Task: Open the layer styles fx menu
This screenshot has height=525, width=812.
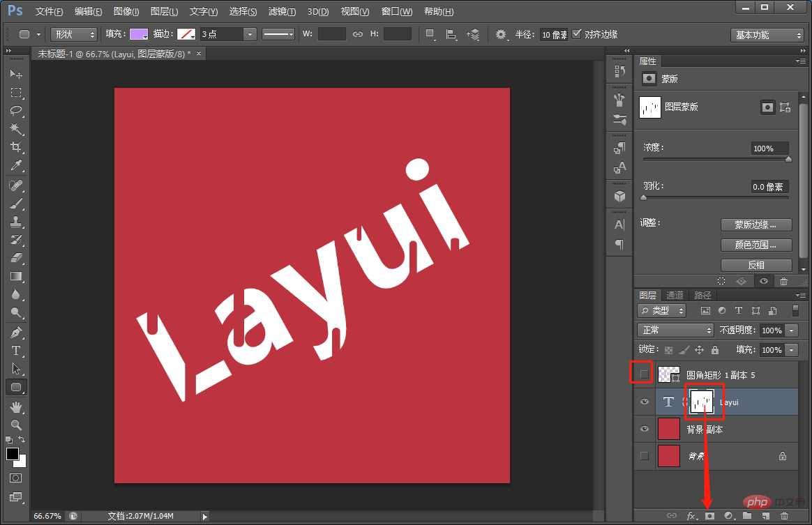Action: [692, 516]
